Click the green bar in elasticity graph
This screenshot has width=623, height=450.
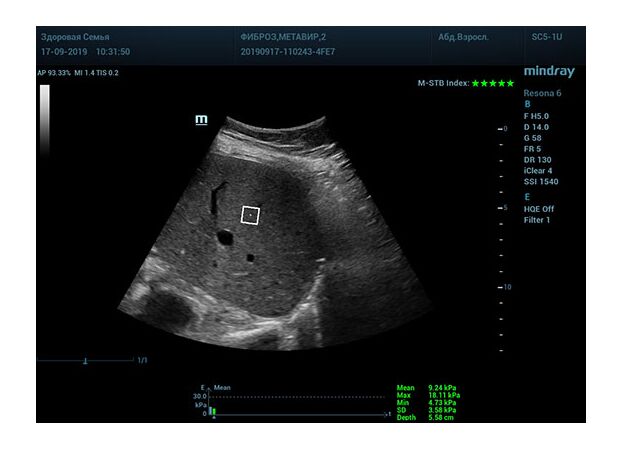212,411
